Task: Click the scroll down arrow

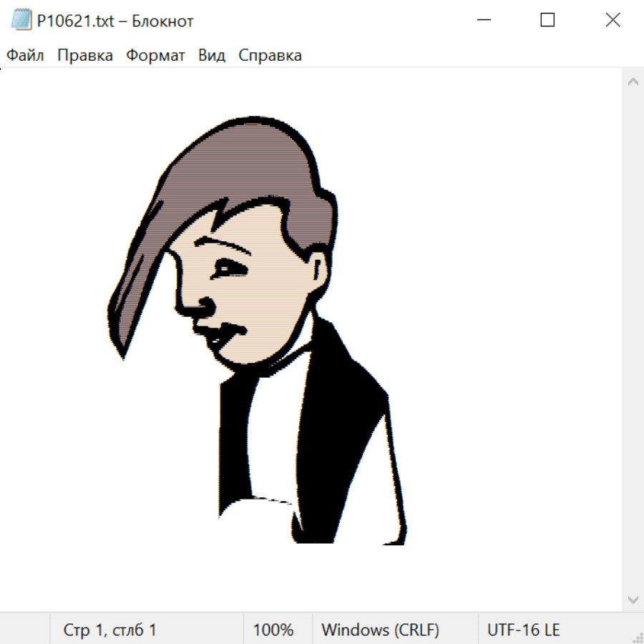Action: [x=633, y=599]
